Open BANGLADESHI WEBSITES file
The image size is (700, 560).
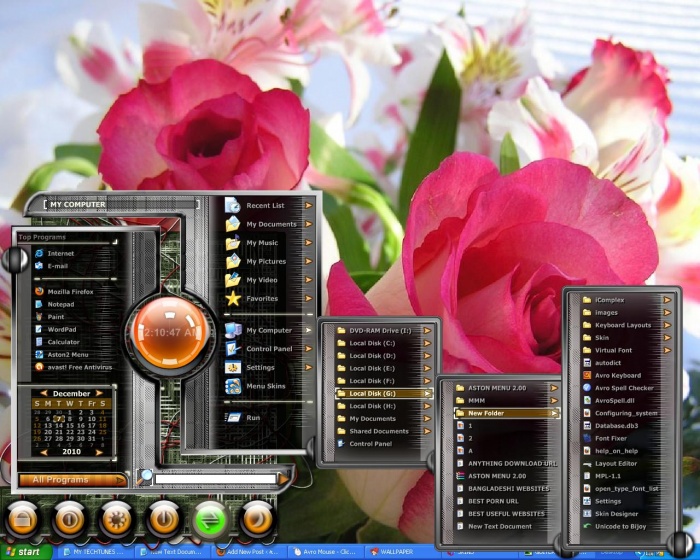pos(507,489)
